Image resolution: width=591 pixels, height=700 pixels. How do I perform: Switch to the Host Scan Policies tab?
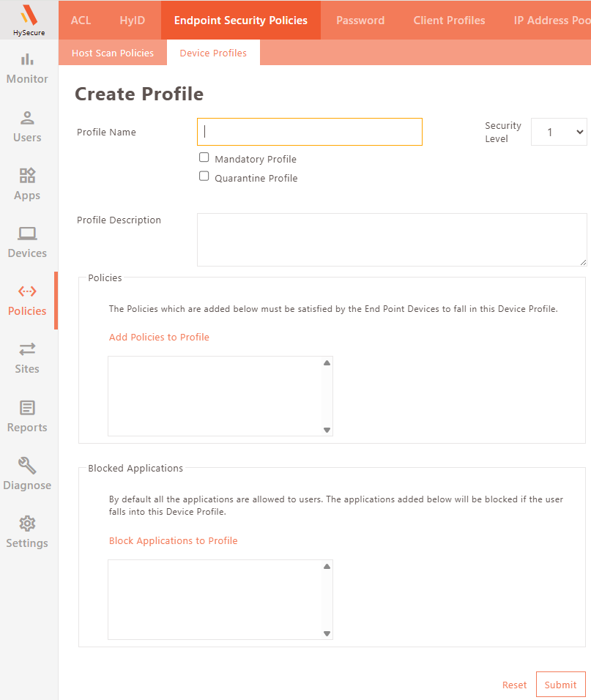click(x=113, y=53)
